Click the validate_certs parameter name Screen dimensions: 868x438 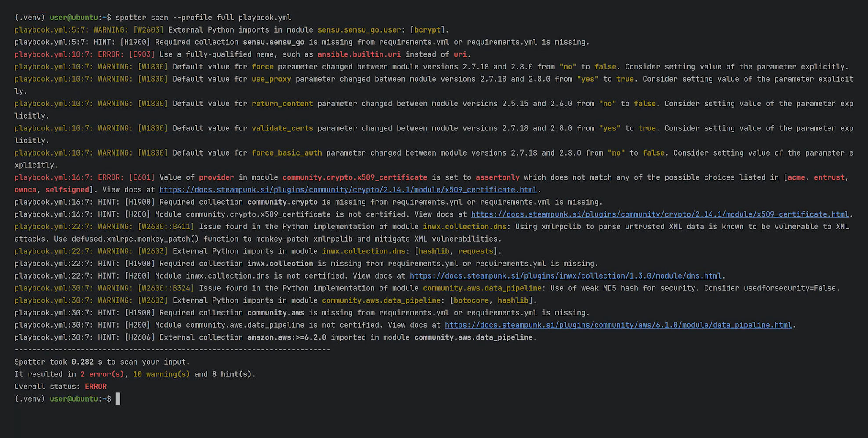pyautogui.click(x=282, y=128)
